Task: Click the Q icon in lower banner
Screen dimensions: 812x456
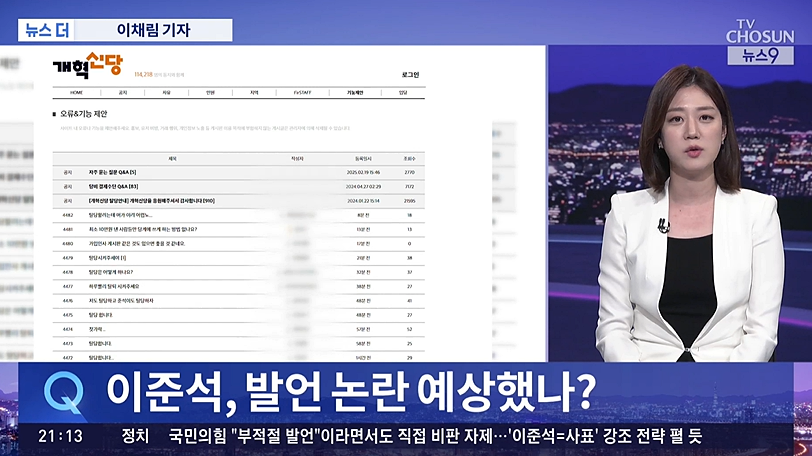Action: coord(64,392)
